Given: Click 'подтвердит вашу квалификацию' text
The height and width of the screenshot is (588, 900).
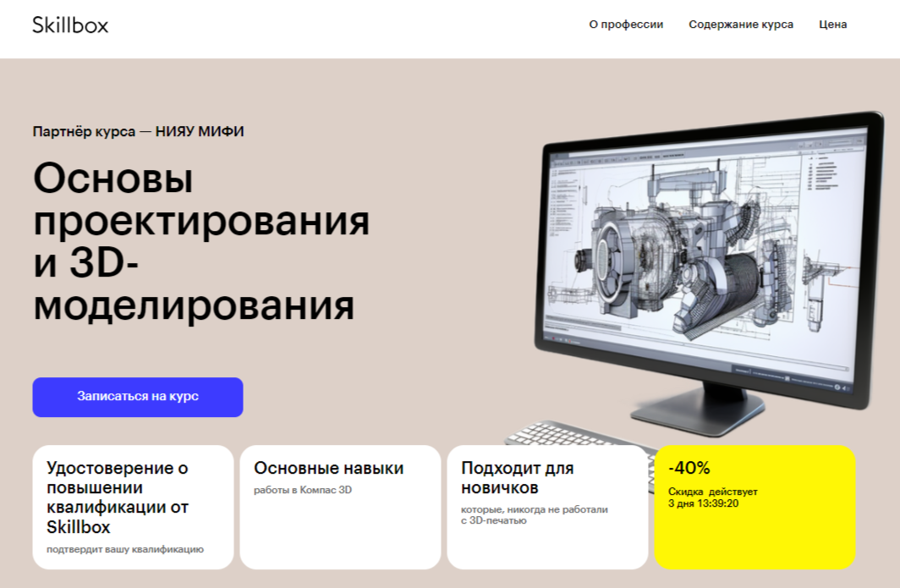Looking at the screenshot, I should (x=125, y=550).
